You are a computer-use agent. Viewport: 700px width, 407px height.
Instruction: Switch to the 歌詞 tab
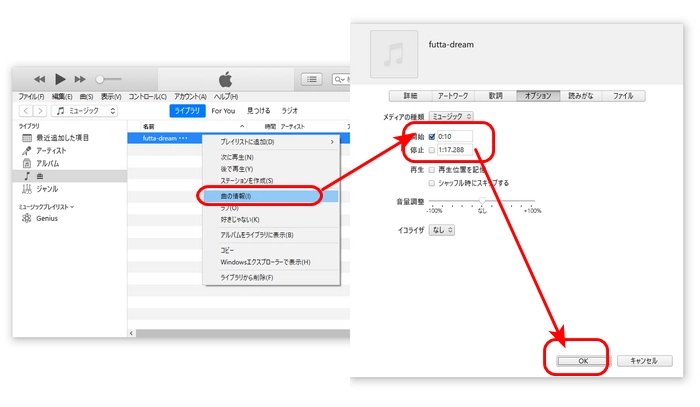[496, 96]
